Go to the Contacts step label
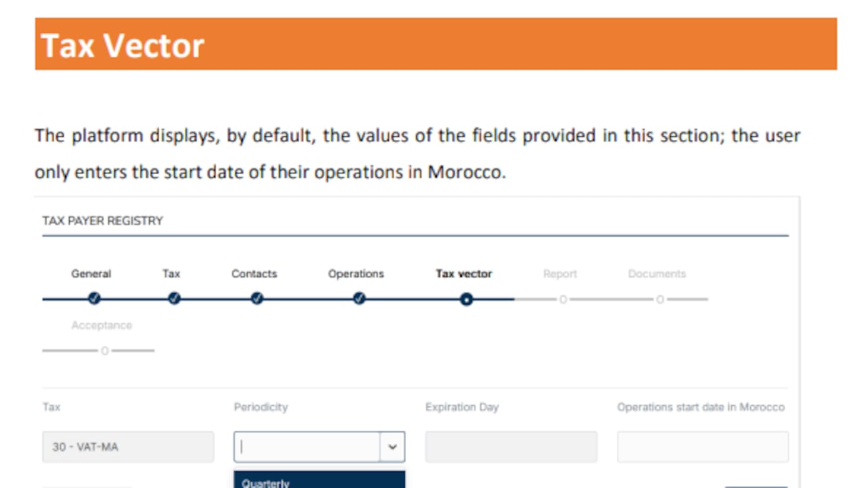This screenshot has height=488, width=868. pos(254,274)
